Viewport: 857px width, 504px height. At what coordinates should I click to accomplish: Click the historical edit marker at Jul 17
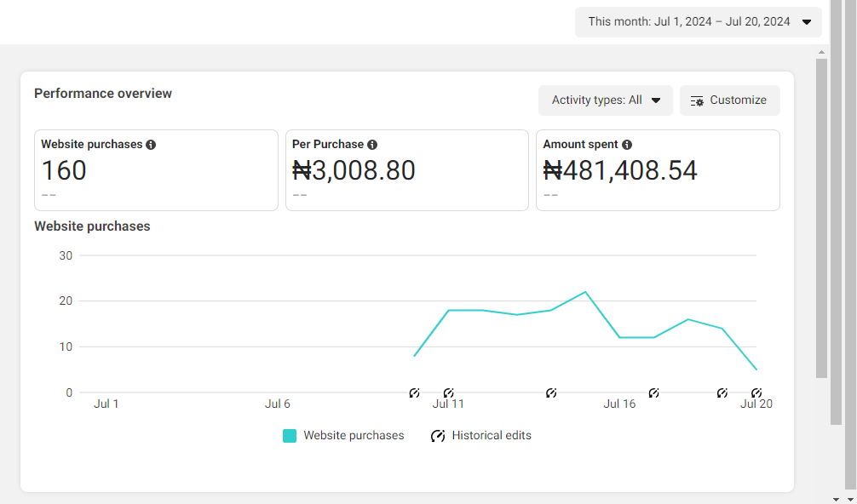tap(654, 392)
